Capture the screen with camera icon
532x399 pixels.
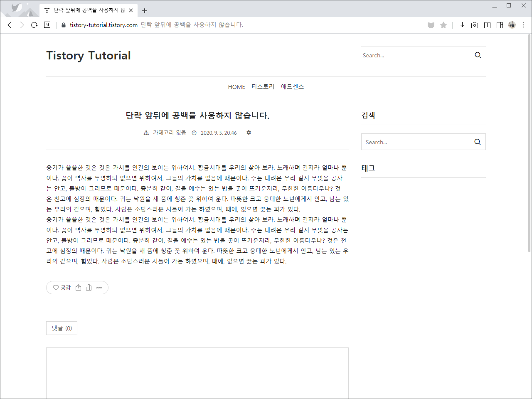(475, 25)
